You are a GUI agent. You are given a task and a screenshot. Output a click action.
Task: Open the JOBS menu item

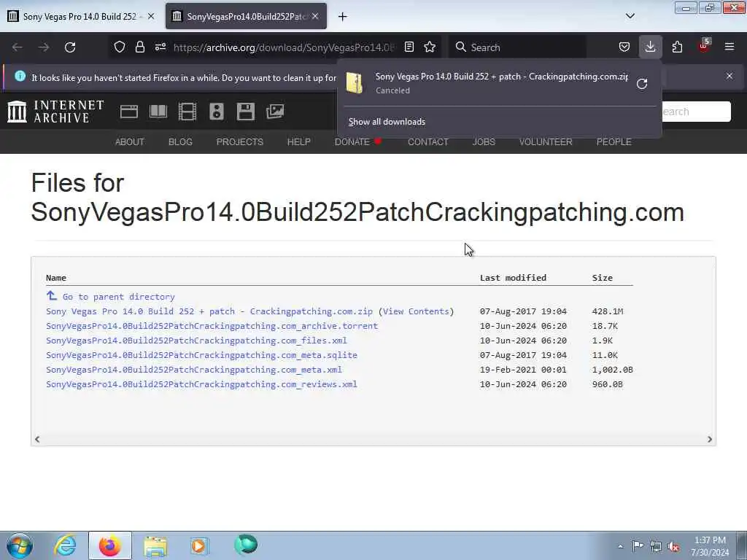click(484, 142)
